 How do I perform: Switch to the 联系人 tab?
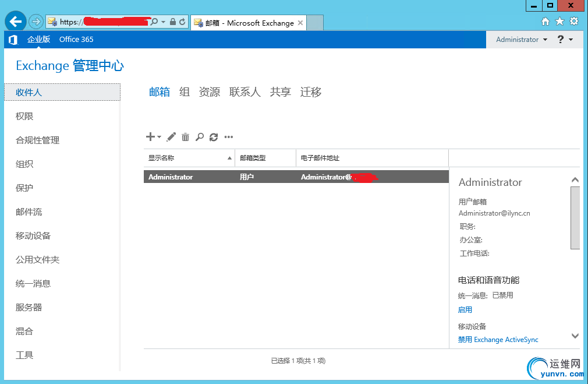(245, 92)
